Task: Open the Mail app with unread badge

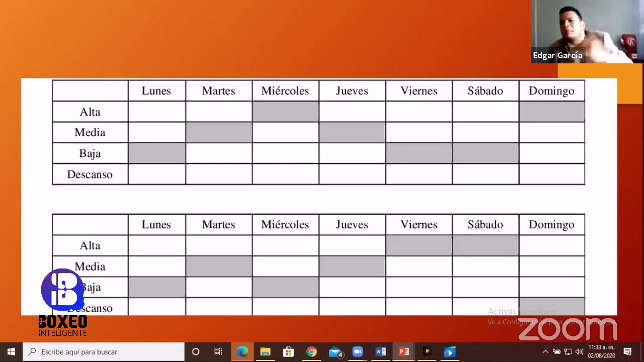Action: tap(335, 352)
